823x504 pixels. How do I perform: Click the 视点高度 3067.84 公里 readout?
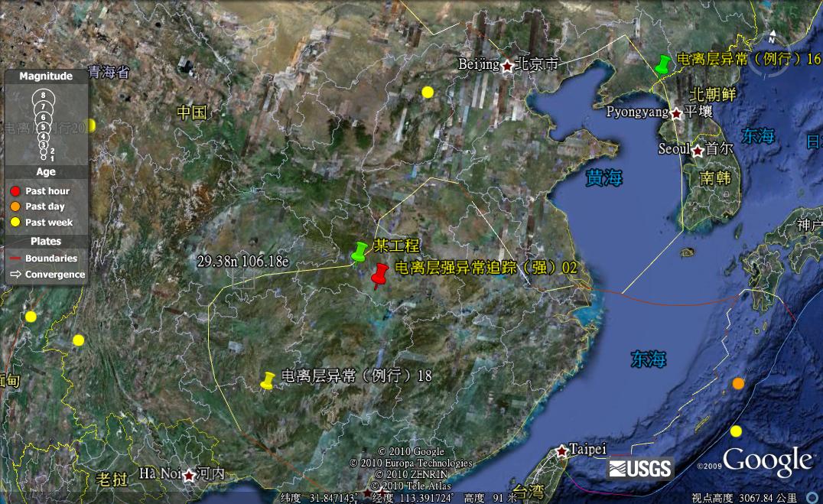click(743, 498)
